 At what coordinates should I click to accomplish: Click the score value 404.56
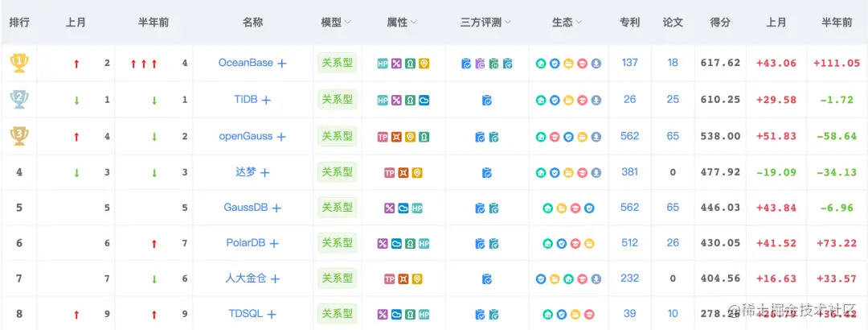coord(721,278)
